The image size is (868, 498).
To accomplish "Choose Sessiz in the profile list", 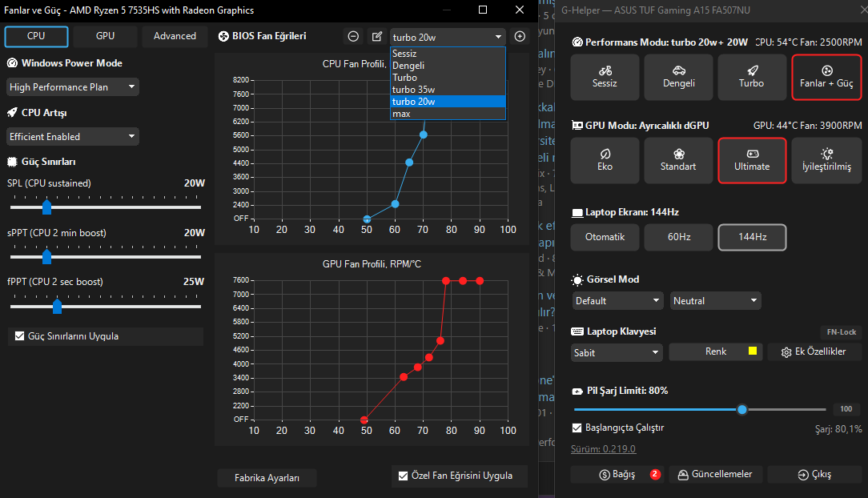I will tap(448, 54).
